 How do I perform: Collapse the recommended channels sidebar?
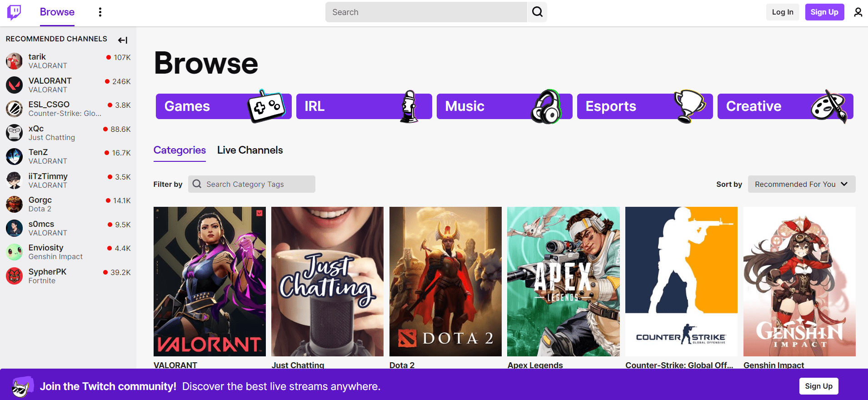122,40
